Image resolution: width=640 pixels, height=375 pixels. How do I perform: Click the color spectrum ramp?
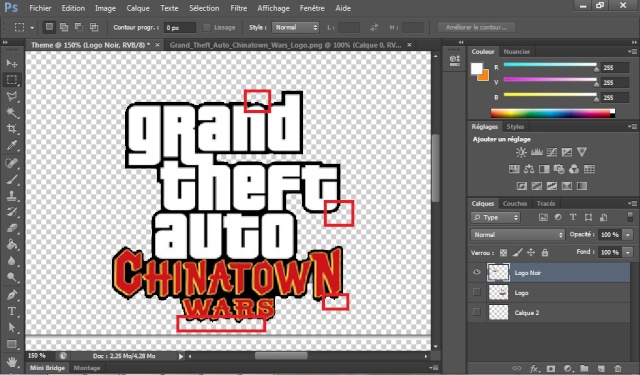553,113
